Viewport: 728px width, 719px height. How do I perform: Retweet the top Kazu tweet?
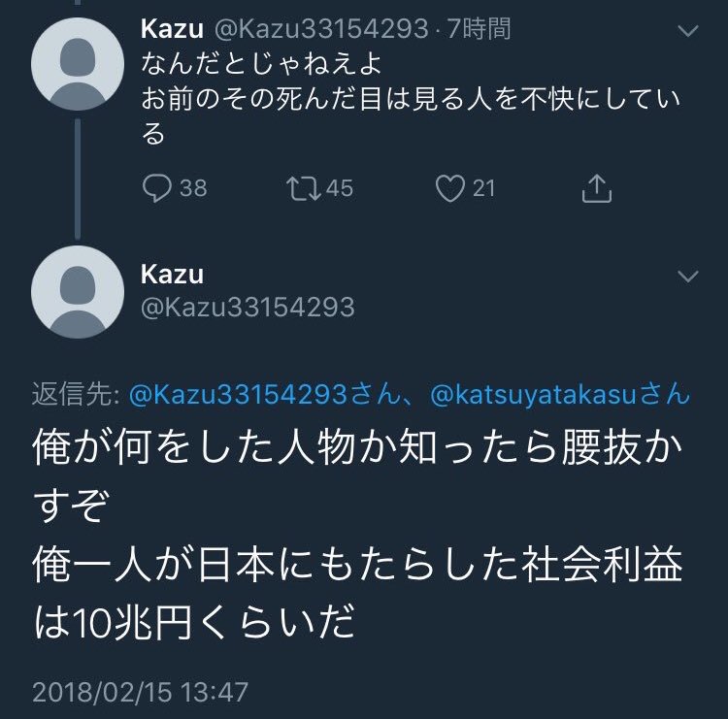tap(304, 187)
